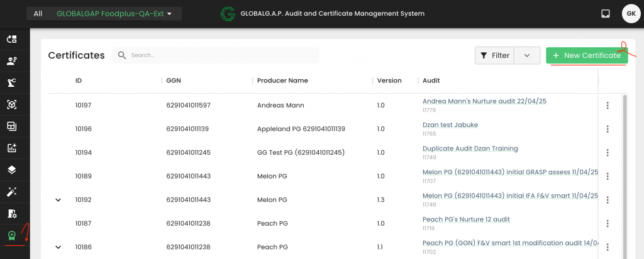The image size is (644, 259).
Task: Open three-dot menu for Appleland PG row
Action: click(x=607, y=129)
